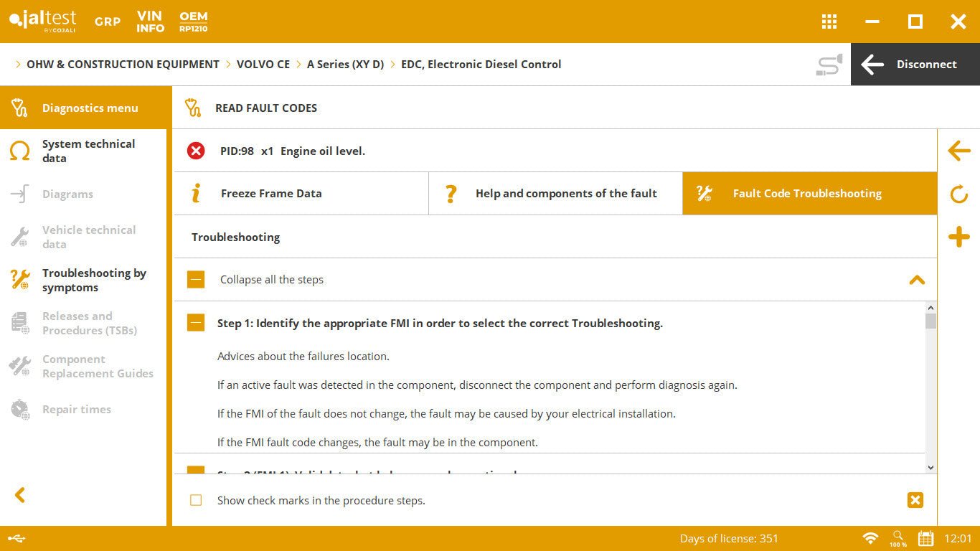Click the calendar icon in status bar
This screenshot has width=980, height=551.
[x=925, y=538]
